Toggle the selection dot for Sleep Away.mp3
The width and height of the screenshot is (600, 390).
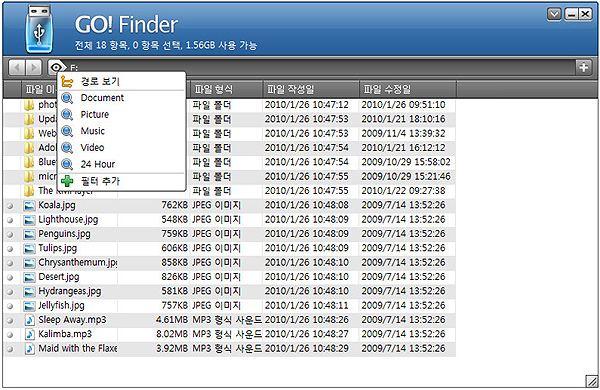(10, 321)
